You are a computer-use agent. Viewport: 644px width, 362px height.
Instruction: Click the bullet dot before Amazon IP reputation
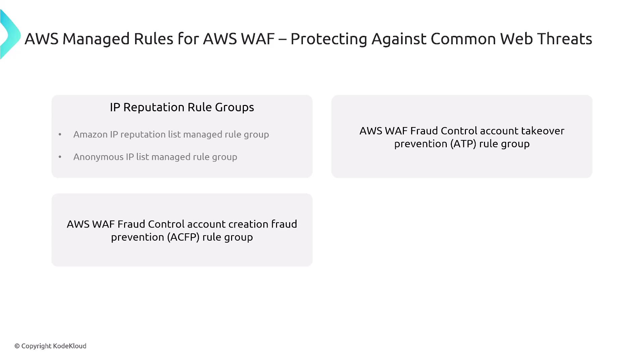point(60,134)
